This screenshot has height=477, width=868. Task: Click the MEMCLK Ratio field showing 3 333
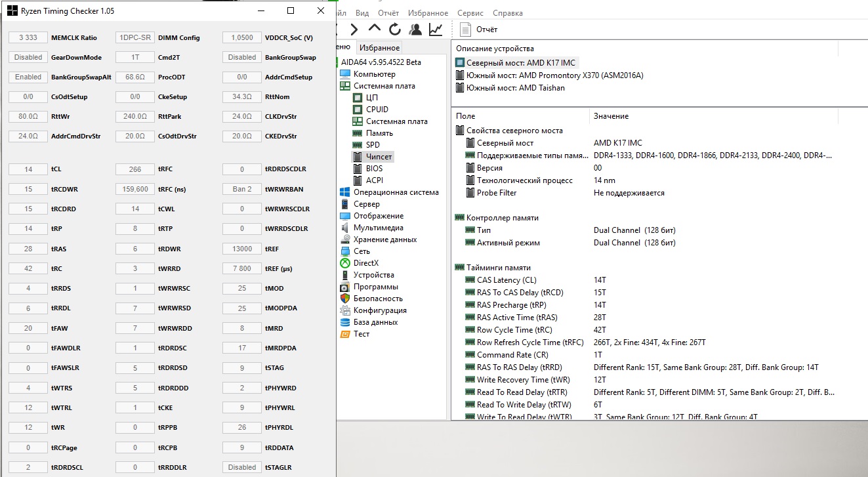pyautogui.click(x=28, y=37)
